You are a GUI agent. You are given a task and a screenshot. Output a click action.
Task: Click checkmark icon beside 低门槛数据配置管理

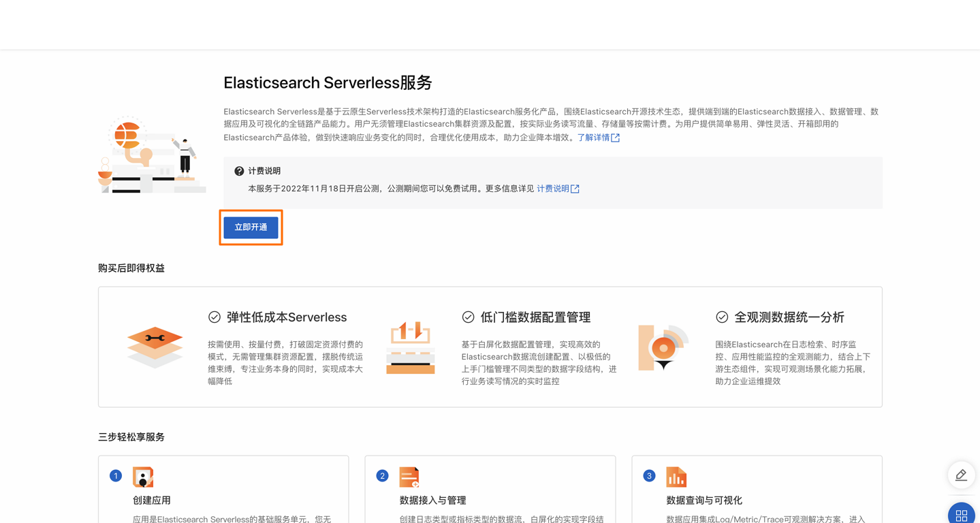pyautogui.click(x=468, y=317)
